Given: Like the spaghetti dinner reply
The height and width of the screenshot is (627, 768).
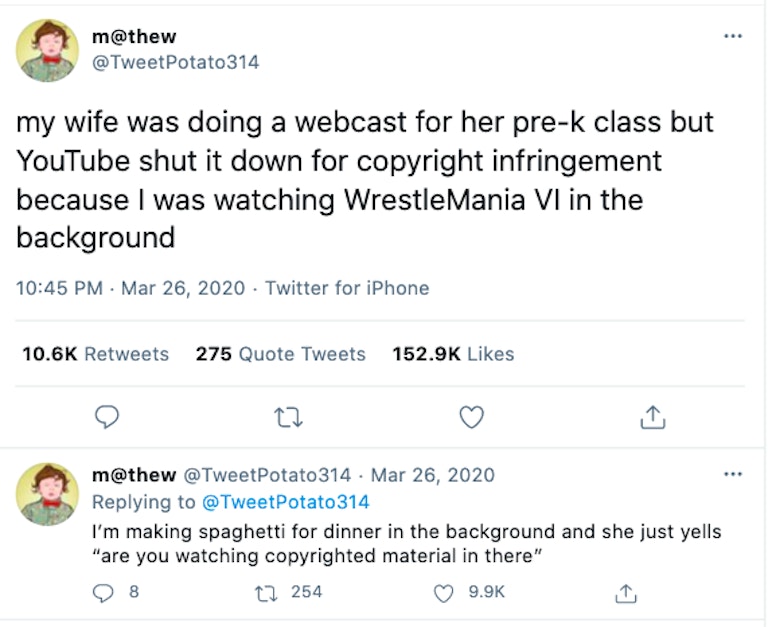Looking at the screenshot, I should (x=444, y=592).
